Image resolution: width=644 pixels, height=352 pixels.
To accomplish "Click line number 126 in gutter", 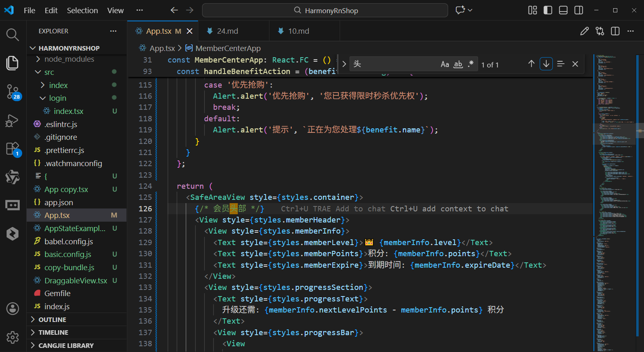I will click(x=145, y=208).
